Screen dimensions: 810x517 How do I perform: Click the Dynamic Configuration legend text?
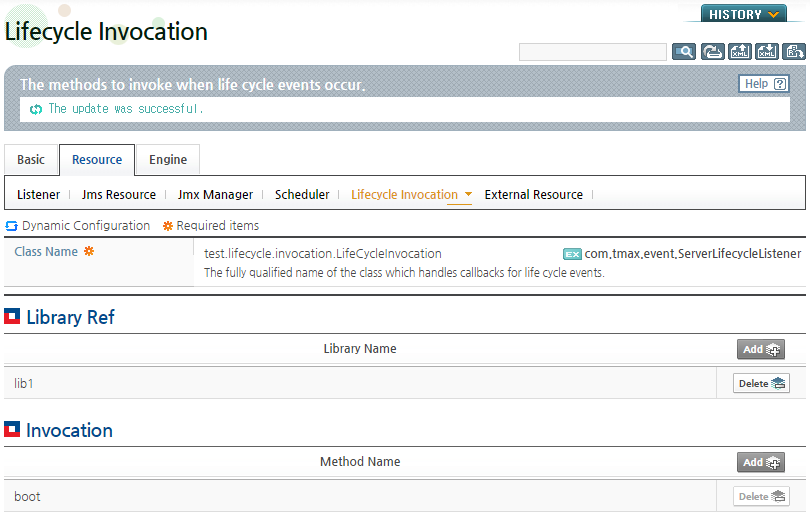coord(86,226)
